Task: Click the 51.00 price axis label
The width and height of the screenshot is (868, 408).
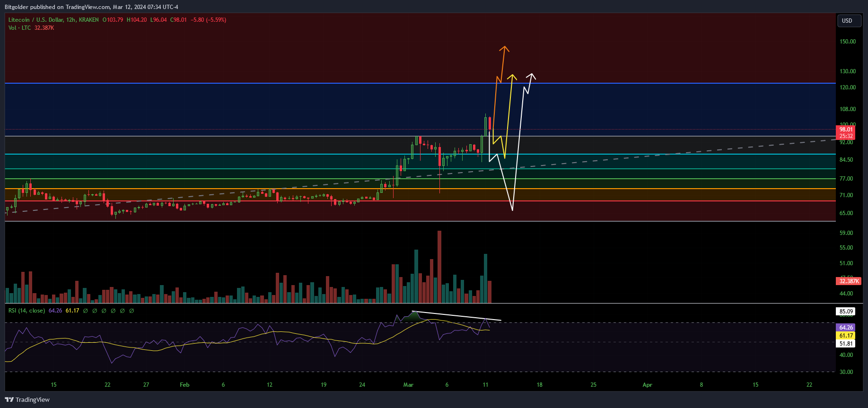Action: [846, 263]
